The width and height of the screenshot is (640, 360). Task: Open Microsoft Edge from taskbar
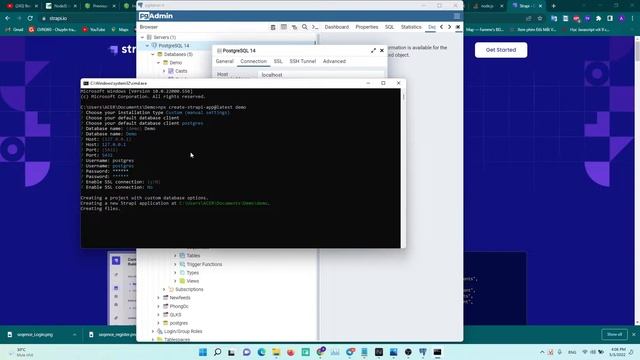coord(261,352)
